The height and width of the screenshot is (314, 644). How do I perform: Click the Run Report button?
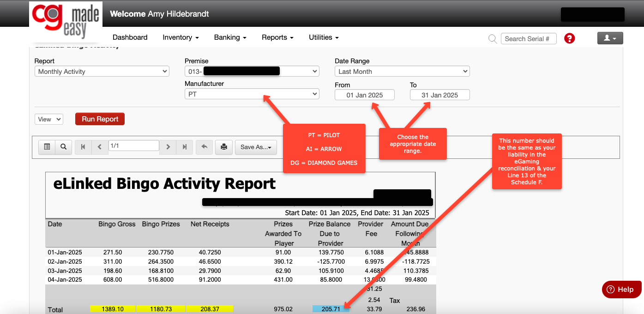coord(100,119)
